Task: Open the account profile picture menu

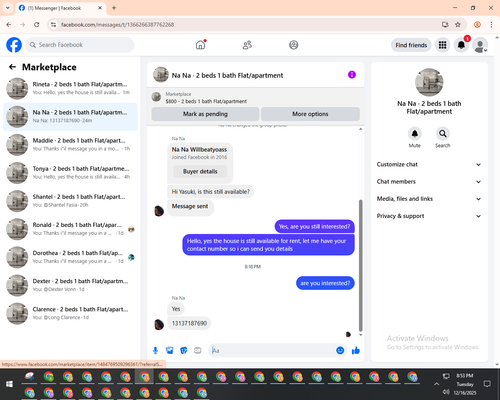Action: (x=480, y=45)
